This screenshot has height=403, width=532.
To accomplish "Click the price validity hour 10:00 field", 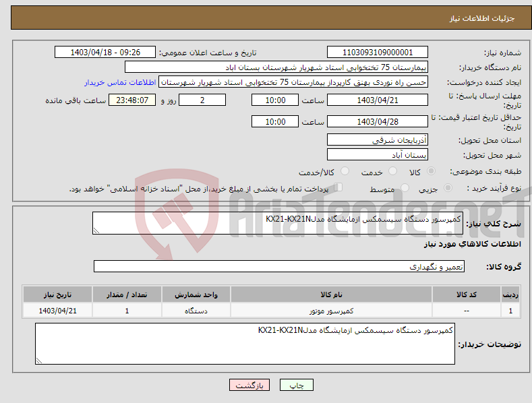I will (x=275, y=121).
